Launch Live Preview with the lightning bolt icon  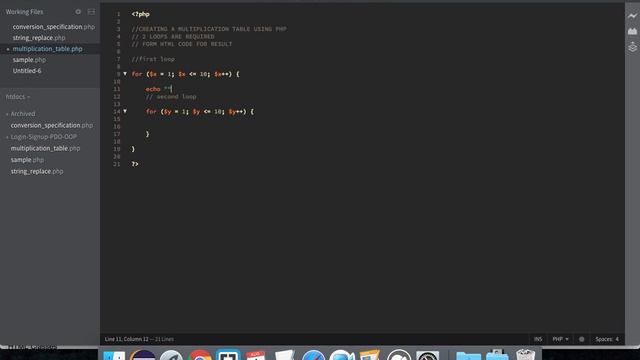click(632, 16)
